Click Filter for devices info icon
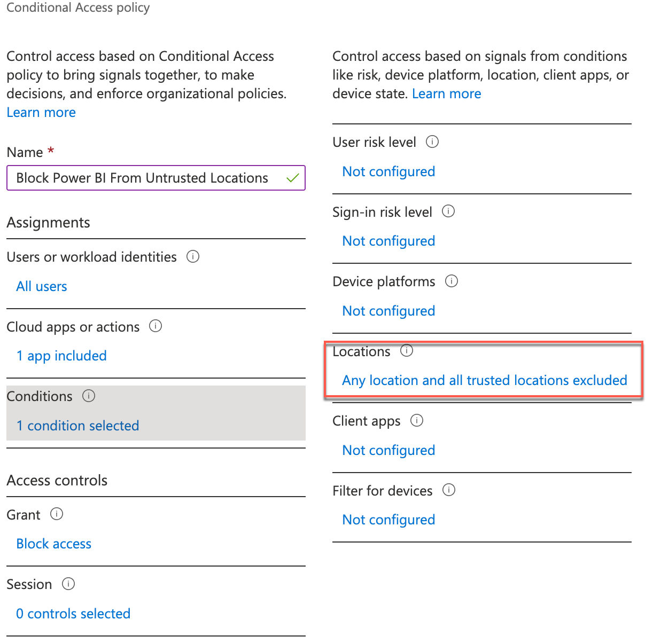653x644 pixels. click(x=449, y=490)
